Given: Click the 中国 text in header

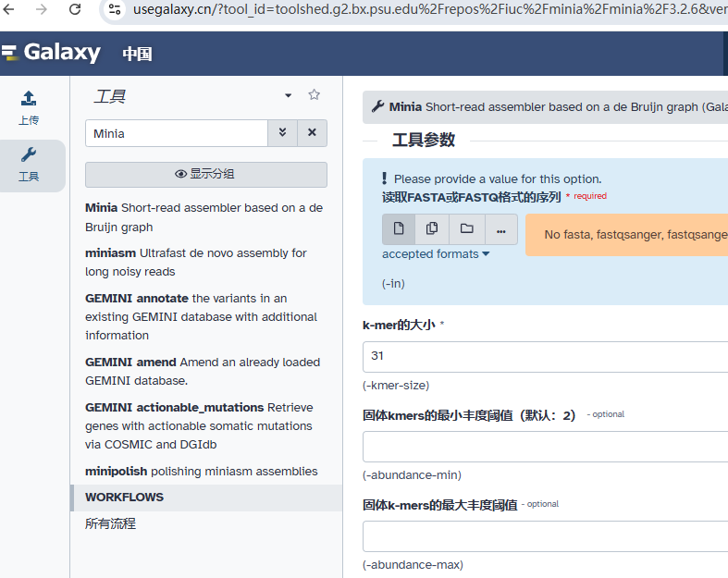Looking at the screenshot, I should [x=138, y=54].
